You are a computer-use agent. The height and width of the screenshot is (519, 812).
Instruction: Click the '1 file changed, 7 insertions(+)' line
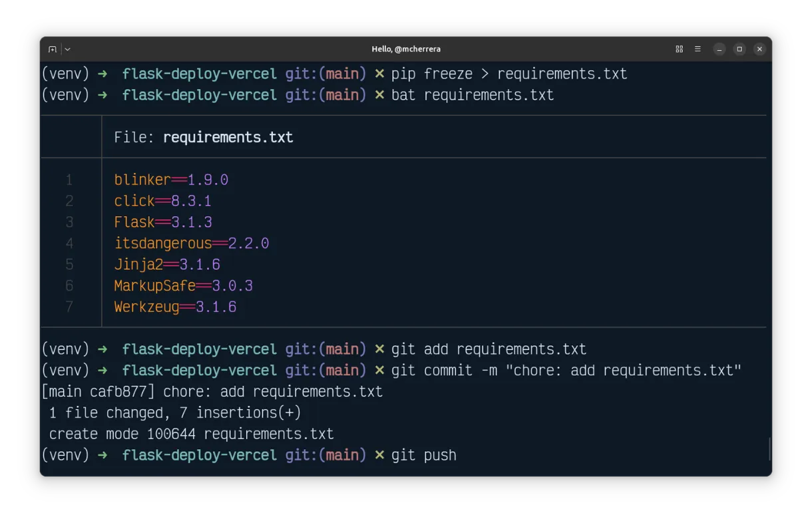pyautogui.click(x=175, y=413)
